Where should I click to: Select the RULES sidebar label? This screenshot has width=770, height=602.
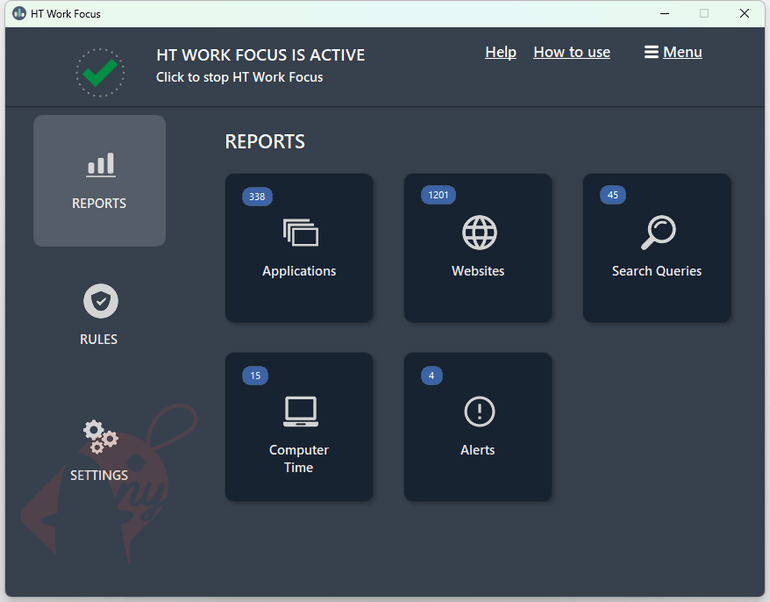coord(99,339)
